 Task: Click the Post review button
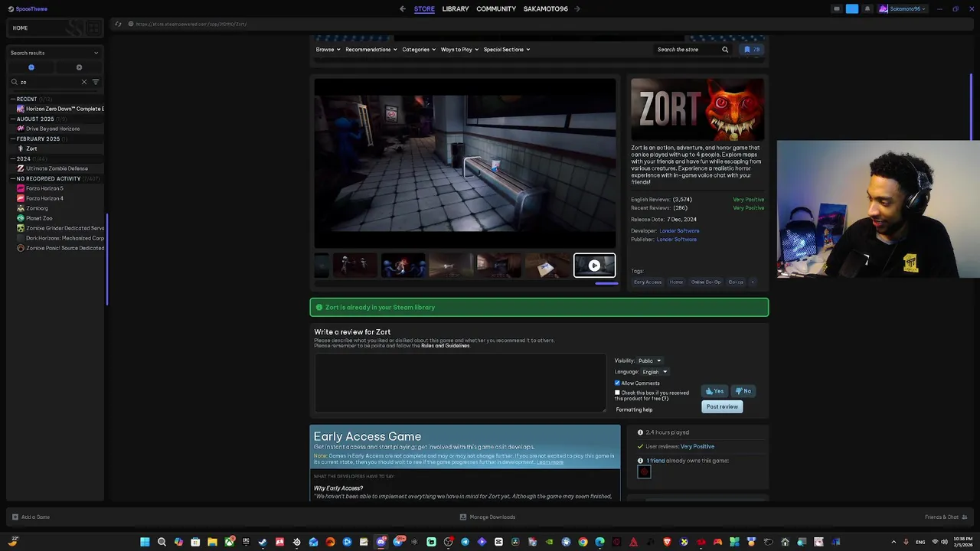click(x=722, y=407)
